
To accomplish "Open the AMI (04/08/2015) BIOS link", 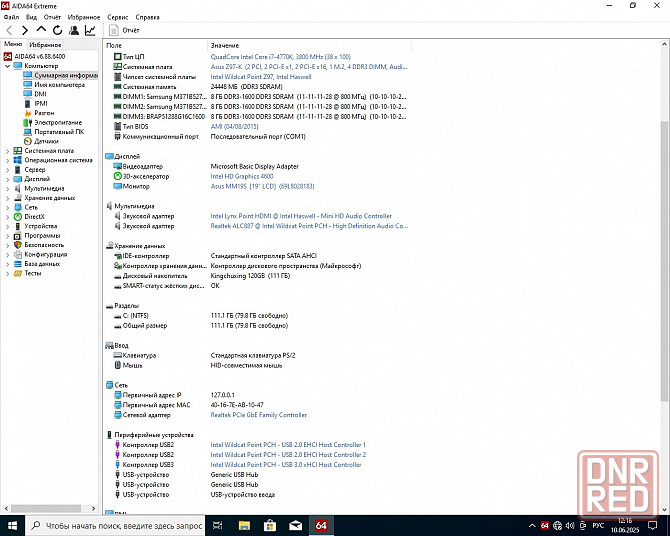I will 234,127.
